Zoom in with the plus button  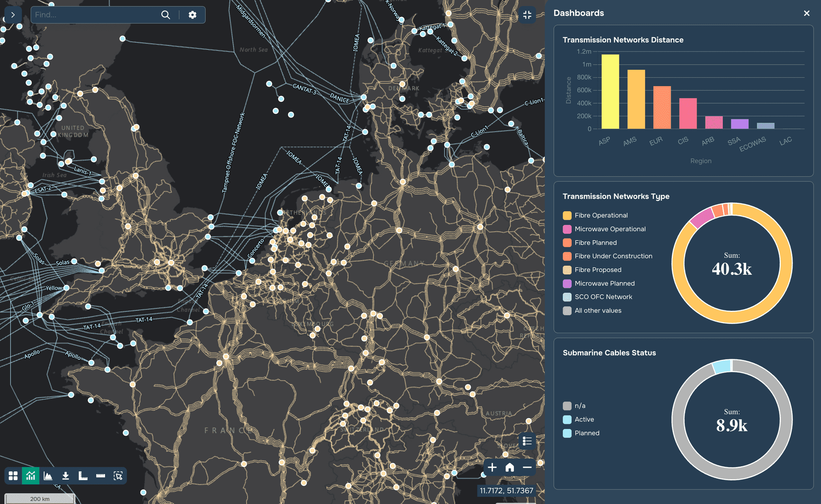click(x=493, y=468)
